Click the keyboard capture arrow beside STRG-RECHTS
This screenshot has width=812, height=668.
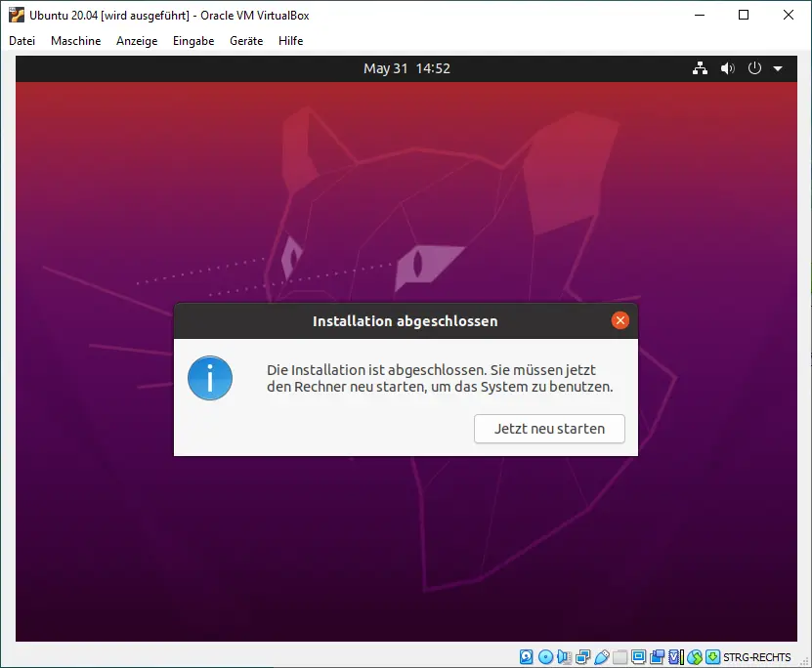tap(712, 657)
